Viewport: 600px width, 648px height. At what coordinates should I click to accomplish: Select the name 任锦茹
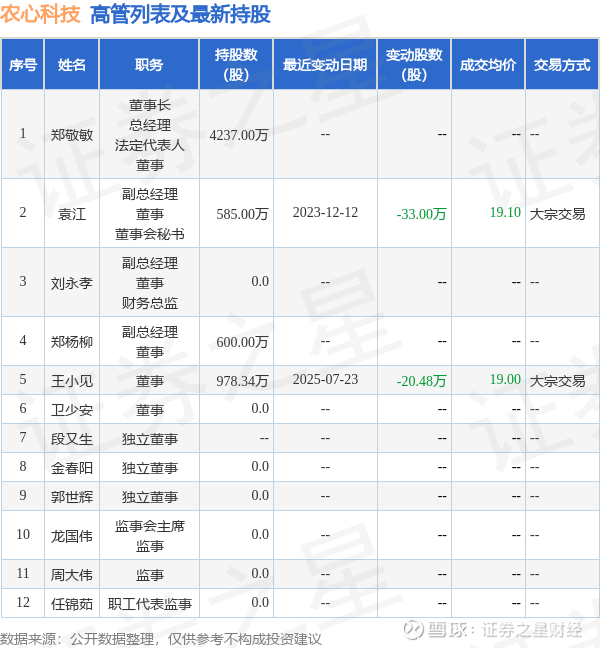click(x=72, y=604)
